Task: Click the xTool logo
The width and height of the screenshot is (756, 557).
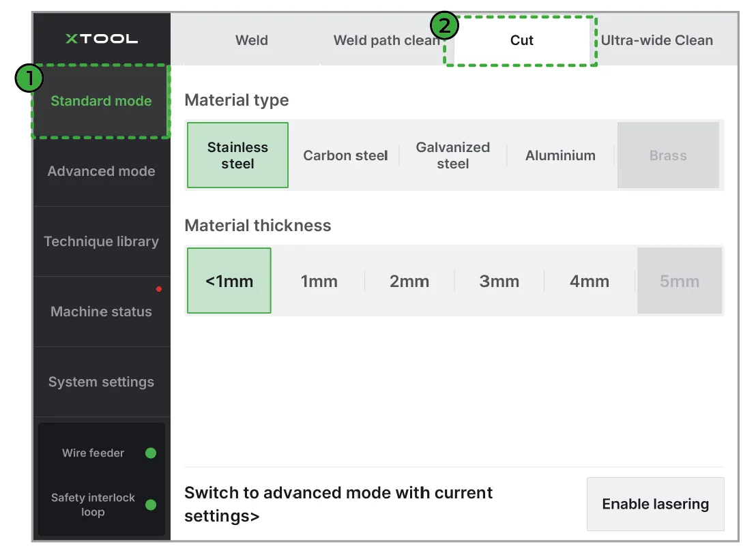Action: pyautogui.click(x=102, y=39)
